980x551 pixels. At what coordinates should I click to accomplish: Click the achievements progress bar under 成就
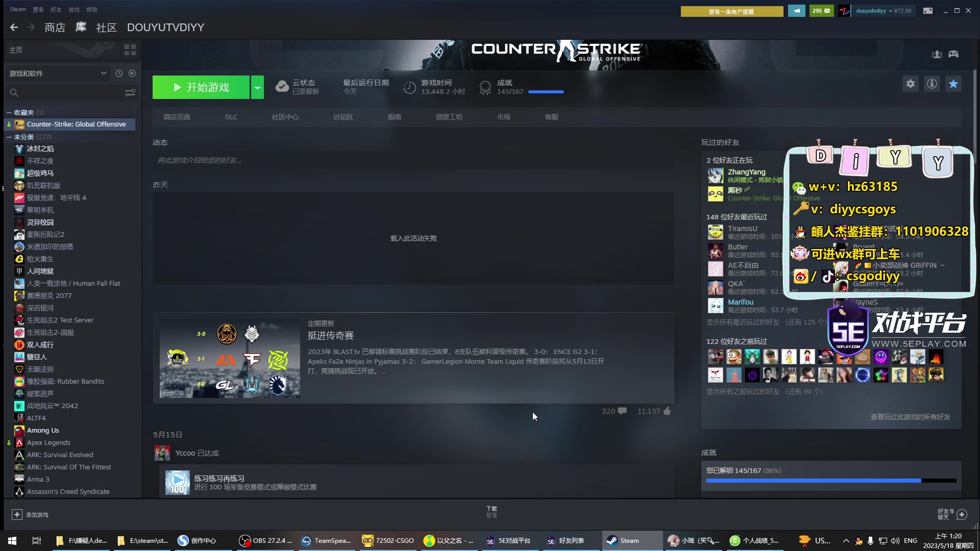[546, 92]
